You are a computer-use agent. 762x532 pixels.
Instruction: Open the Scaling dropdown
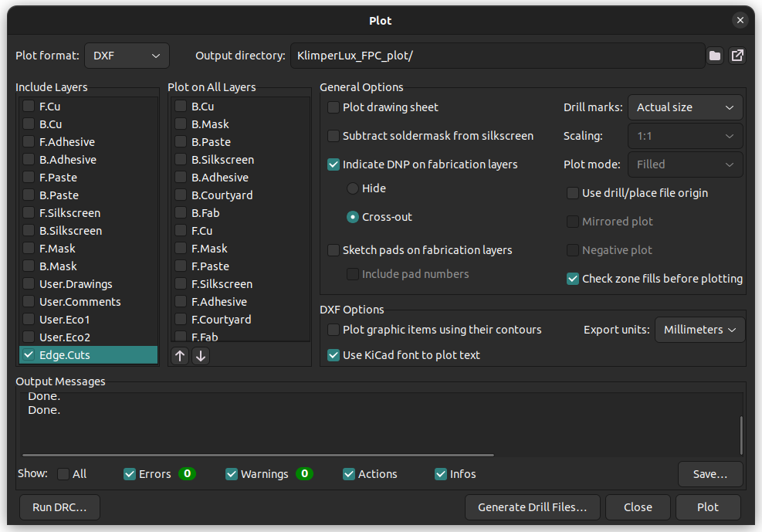coord(686,136)
